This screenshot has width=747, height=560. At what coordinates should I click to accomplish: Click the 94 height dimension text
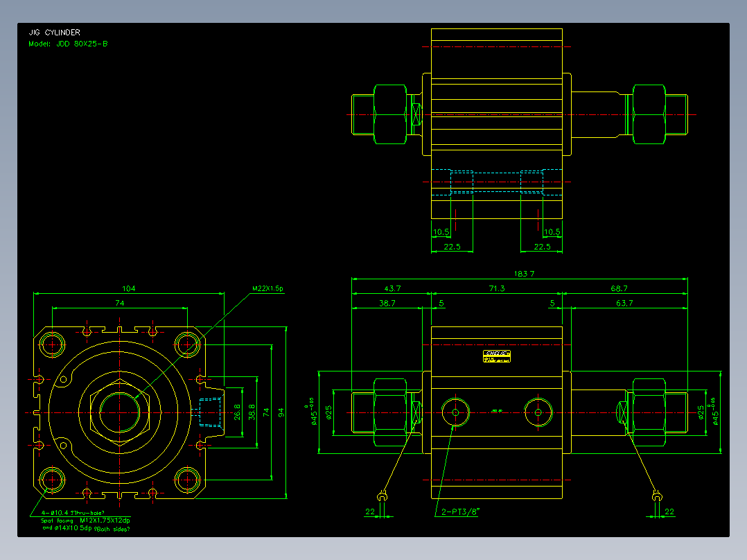pos(281,412)
